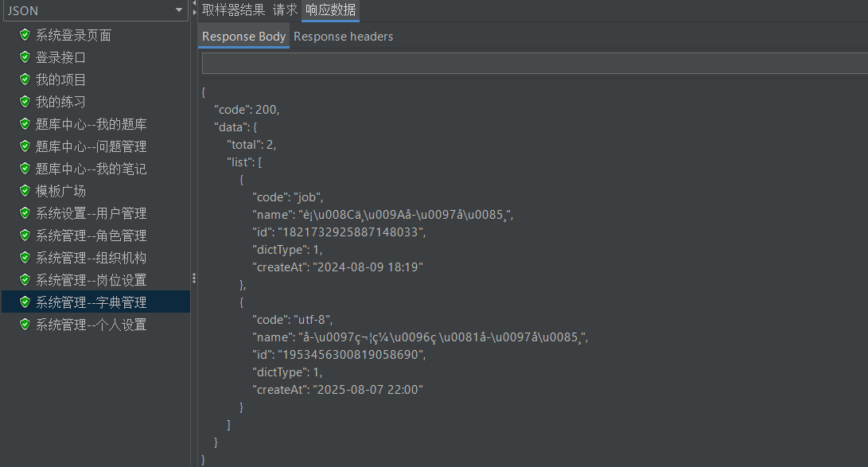Select the 系统登录页面 sampler result
Screen dimensions: 868x467
(73, 36)
